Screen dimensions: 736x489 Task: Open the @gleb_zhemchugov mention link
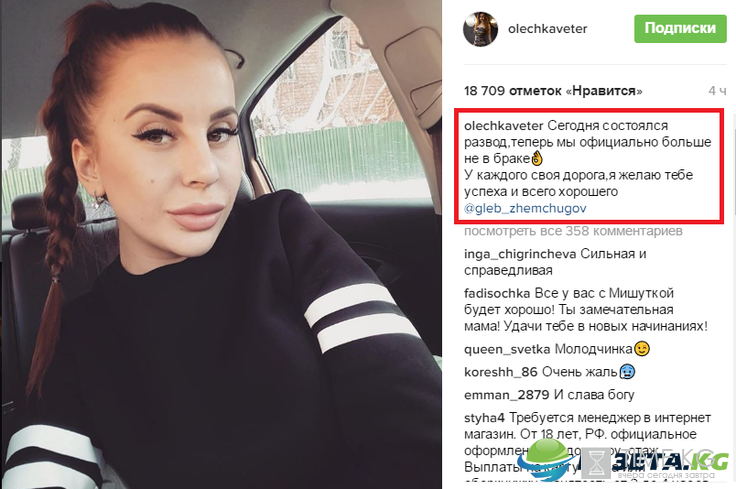pyautogui.click(x=525, y=208)
